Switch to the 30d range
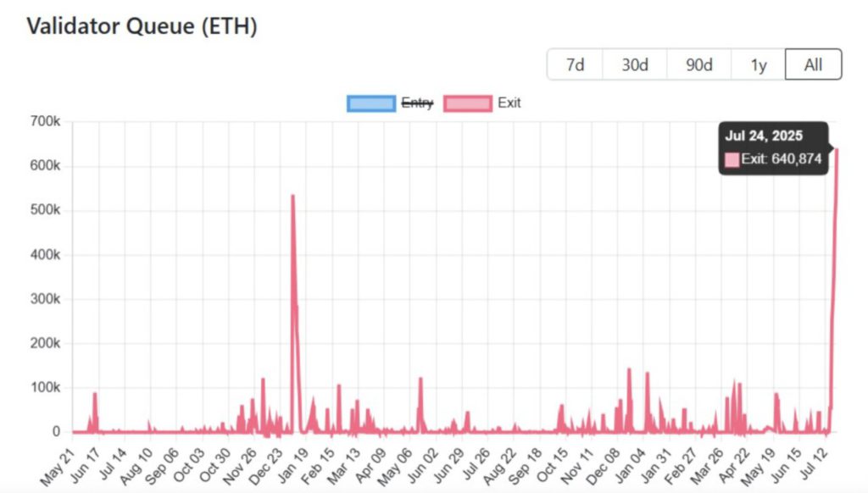 click(x=634, y=65)
